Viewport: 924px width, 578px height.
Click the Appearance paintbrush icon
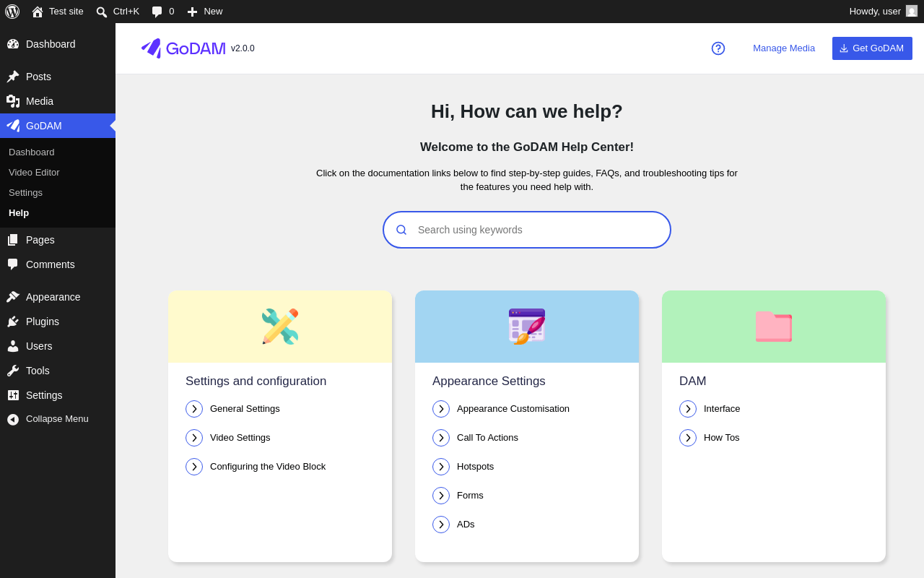pos(13,297)
